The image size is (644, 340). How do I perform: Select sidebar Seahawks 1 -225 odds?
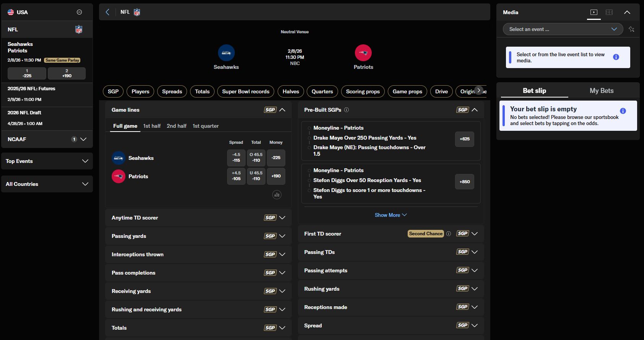click(x=27, y=73)
